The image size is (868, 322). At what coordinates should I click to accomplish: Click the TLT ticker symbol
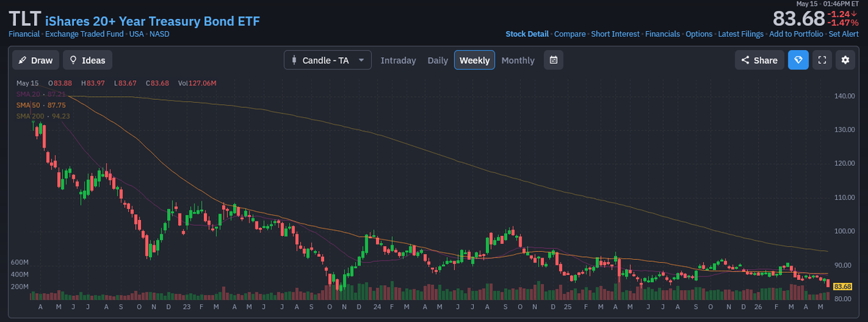pos(25,19)
